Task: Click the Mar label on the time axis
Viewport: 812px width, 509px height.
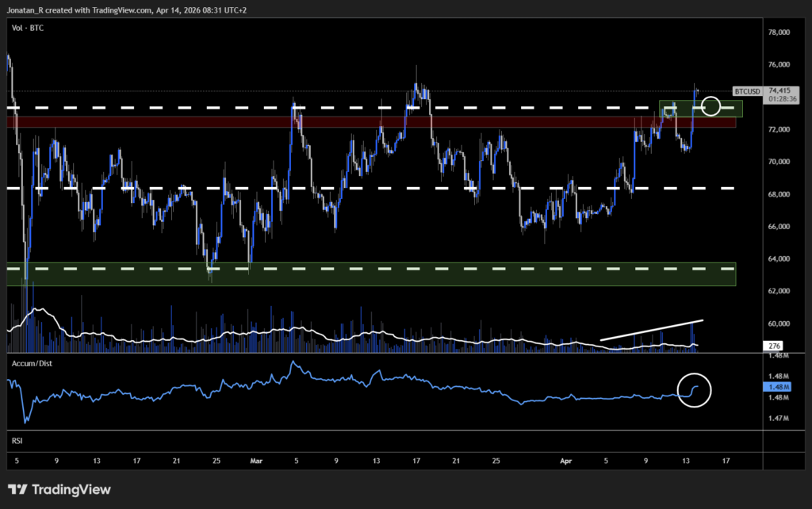Action: point(255,459)
